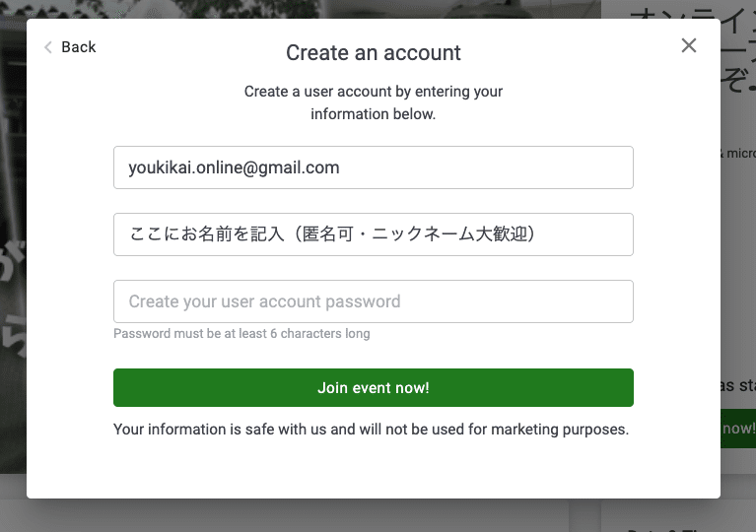Click the dimmed page area below the dialog

(296, 515)
